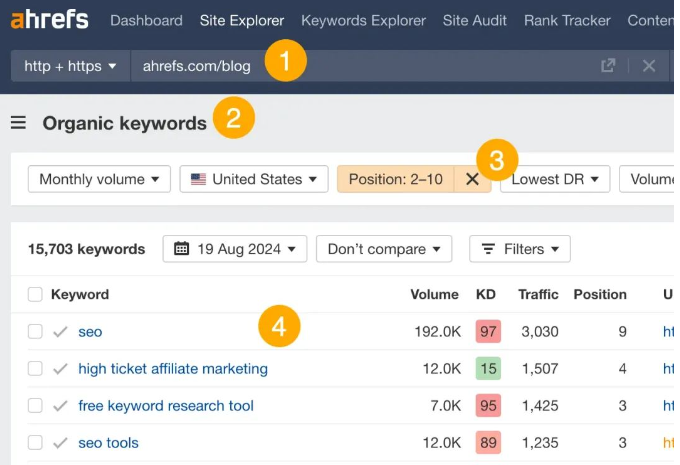The image size is (680, 465).
Task: Click the 15,703 keywords count
Action: pyautogui.click(x=86, y=249)
